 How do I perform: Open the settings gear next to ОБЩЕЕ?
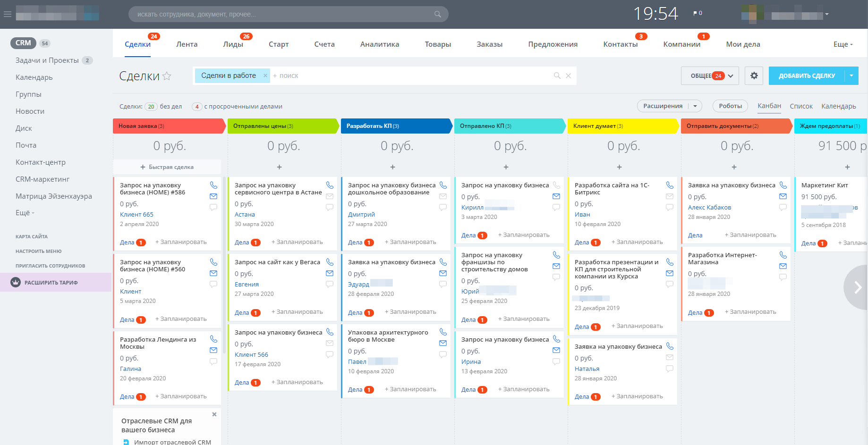754,76
